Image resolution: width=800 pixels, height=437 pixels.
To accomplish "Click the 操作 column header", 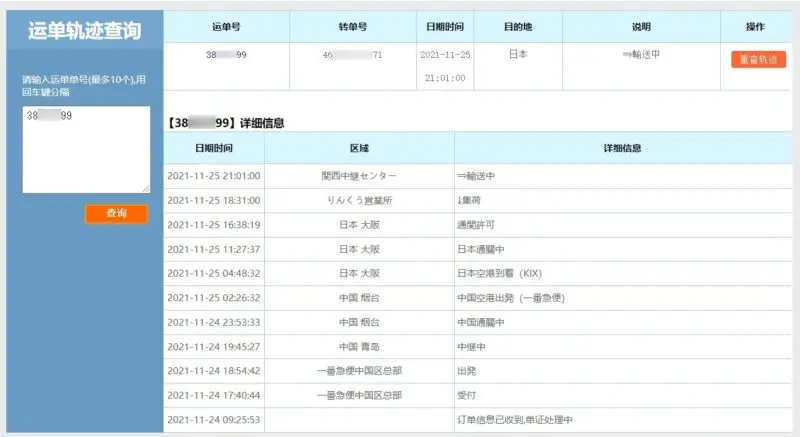I will pyautogui.click(x=756, y=27).
